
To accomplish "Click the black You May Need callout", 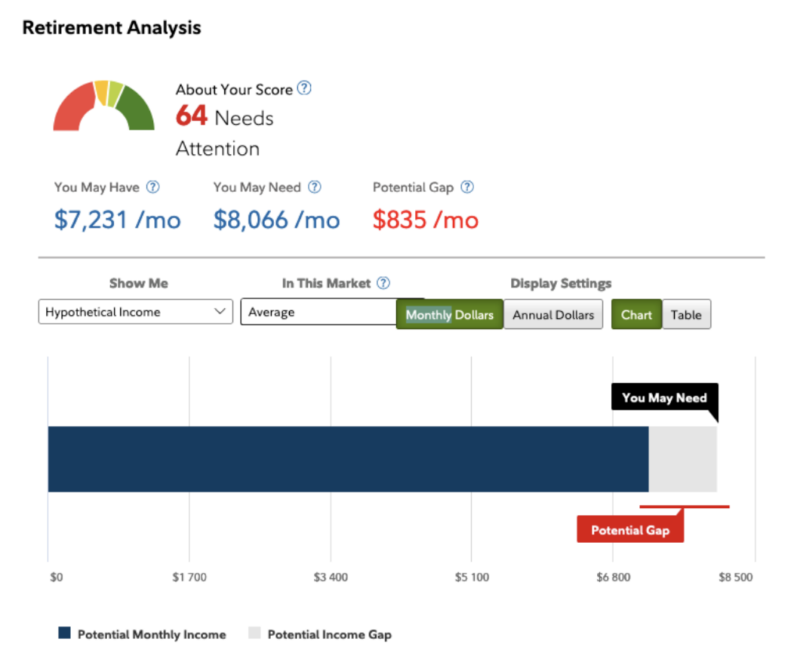I will pyautogui.click(x=664, y=398).
